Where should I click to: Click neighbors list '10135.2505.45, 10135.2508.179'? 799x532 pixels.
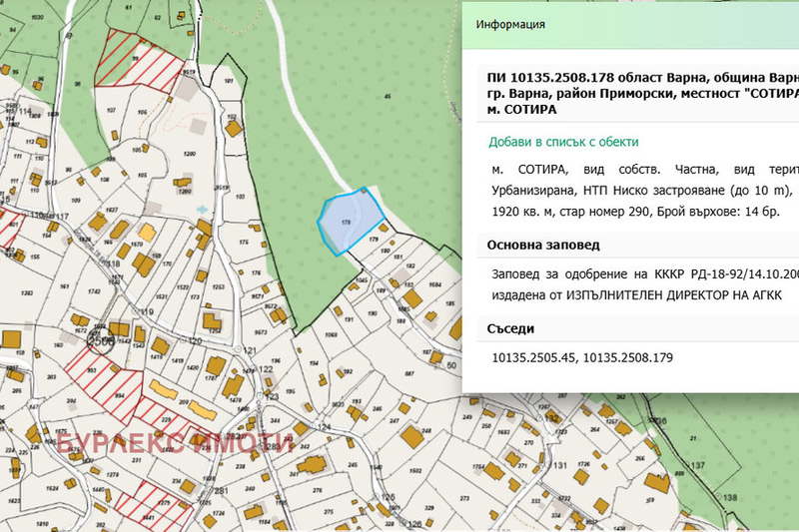coord(582,358)
